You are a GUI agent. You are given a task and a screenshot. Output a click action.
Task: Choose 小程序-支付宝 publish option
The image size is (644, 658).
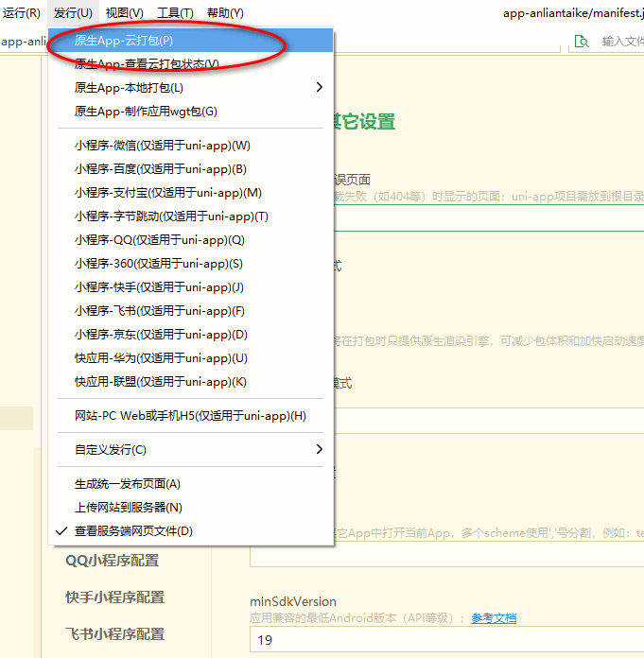(x=168, y=193)
